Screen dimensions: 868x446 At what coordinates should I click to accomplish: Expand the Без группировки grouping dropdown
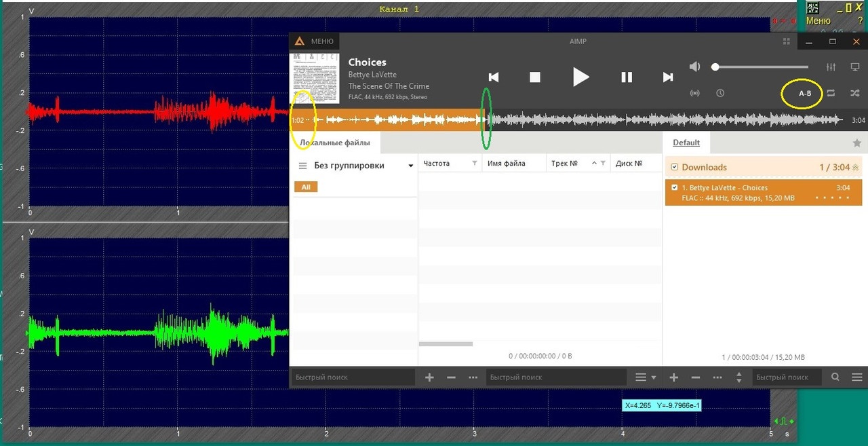click(x=411, y=166)
